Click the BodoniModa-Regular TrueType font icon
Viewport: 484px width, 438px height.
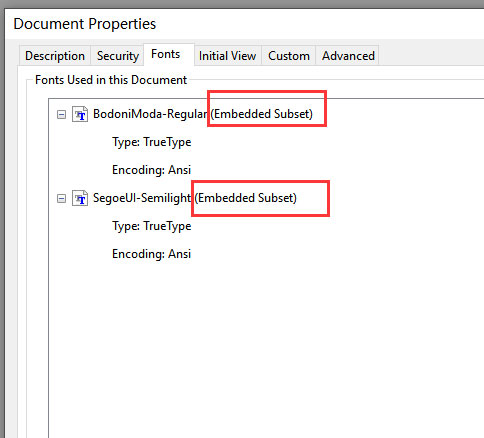80,114
